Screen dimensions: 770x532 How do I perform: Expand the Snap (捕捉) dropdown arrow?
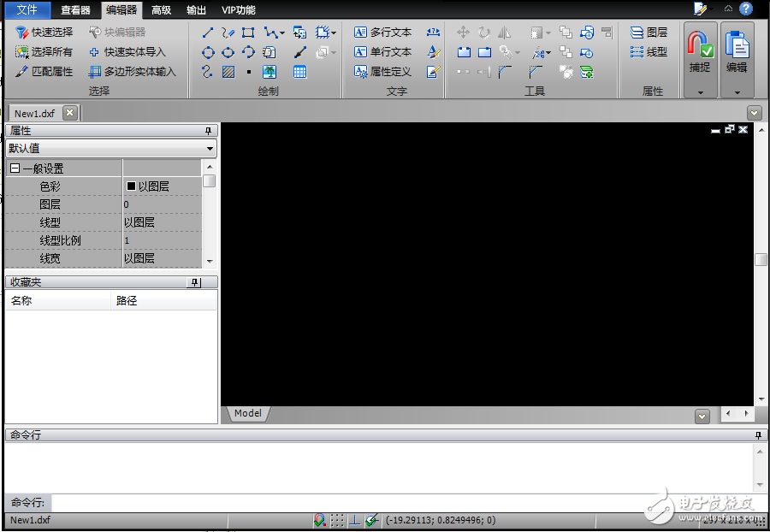[x=701, y=92]
